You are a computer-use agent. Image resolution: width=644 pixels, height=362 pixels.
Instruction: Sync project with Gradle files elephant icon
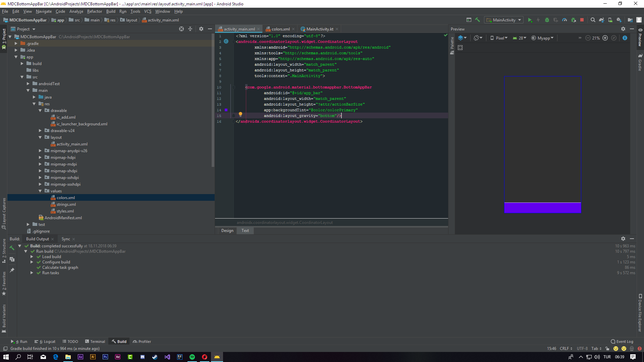pyautogui.click(x=601, y=20)
